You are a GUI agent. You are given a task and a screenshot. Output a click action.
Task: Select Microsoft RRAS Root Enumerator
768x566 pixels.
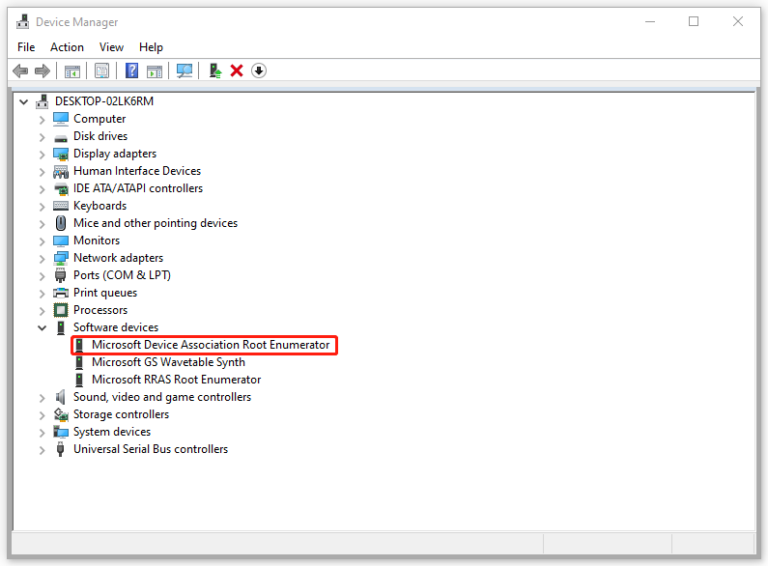(x=176, y=379)
